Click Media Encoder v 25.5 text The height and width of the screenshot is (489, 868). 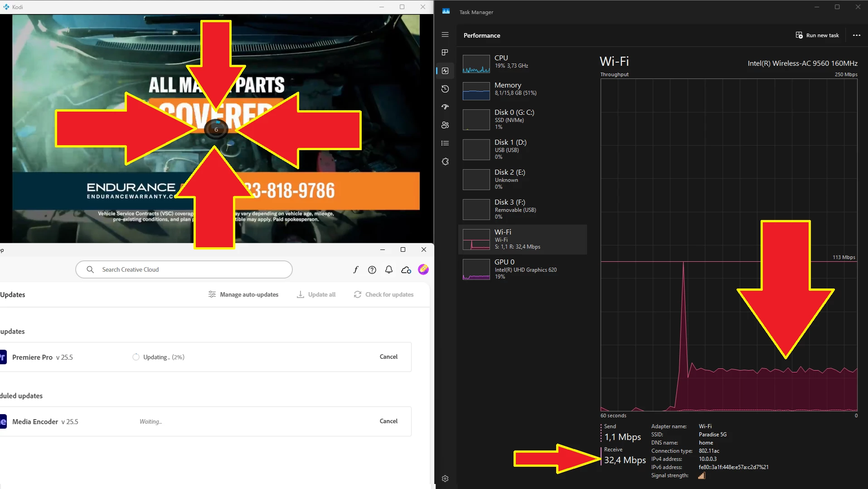45,422
